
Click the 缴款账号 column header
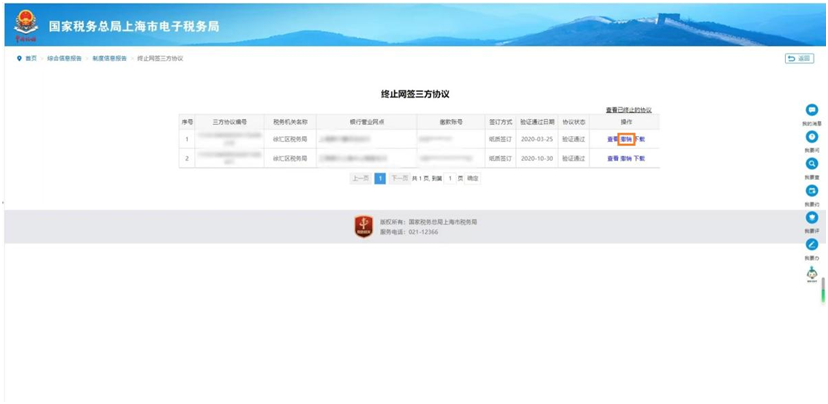[451, 121]
